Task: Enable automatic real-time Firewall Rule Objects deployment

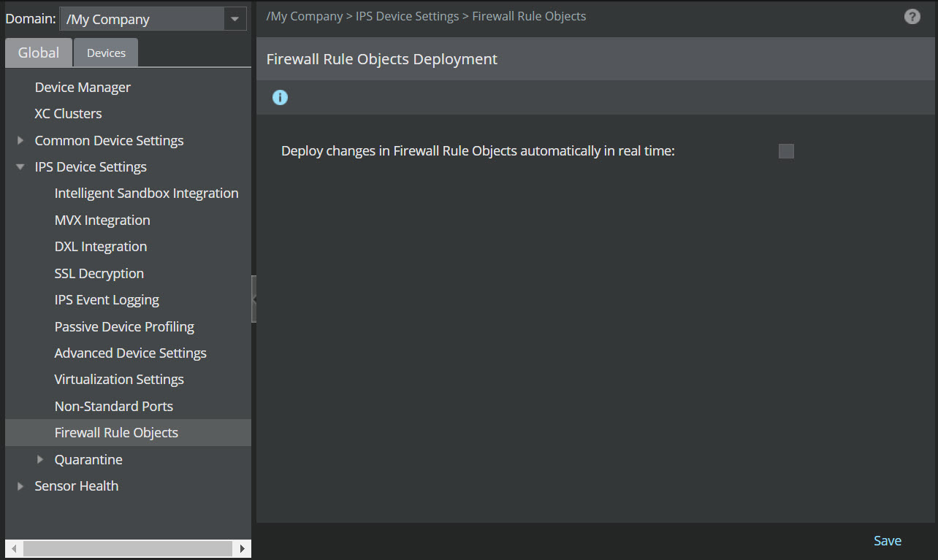Action: click(786, 151)
